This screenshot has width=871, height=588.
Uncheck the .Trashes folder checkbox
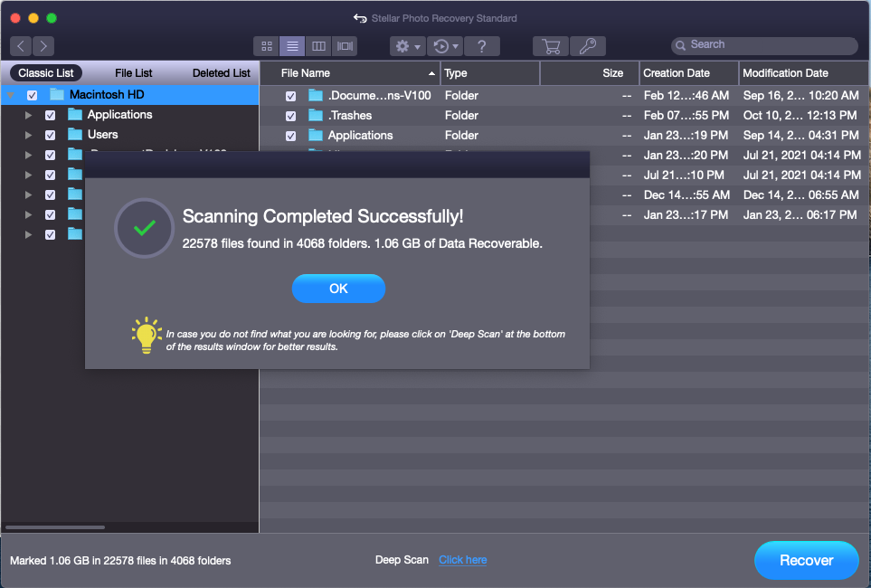pos(290,116)
